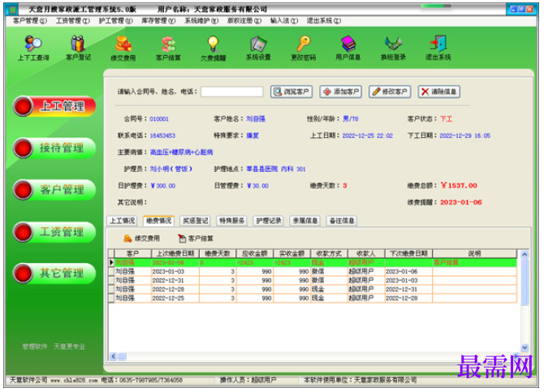This screenshot has width=548, height=392.
Task: Click the vertical scrollbar down arrow
Action: pyautogui.click(x=524, y=347)
